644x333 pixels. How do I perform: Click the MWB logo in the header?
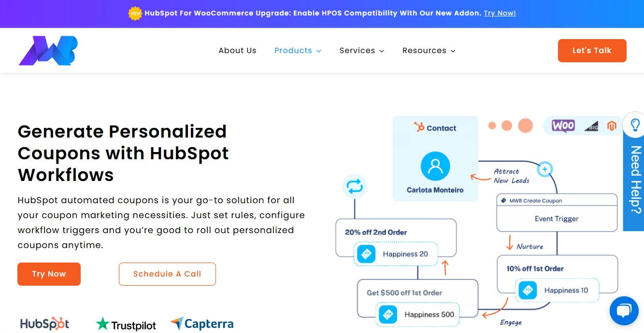(48, 51)
